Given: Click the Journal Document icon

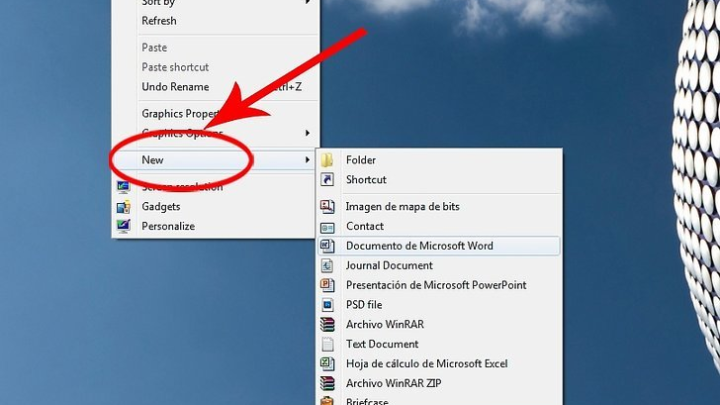Looking at the screenshot, I should [327, 265].
